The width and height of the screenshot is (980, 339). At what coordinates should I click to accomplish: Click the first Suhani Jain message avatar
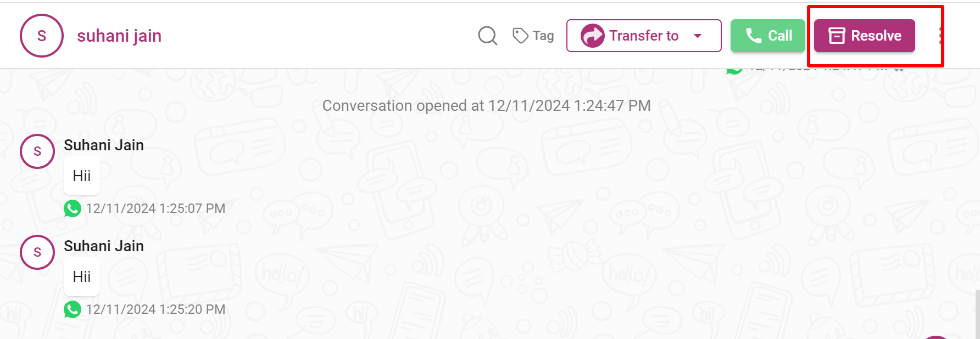[37, 151]
